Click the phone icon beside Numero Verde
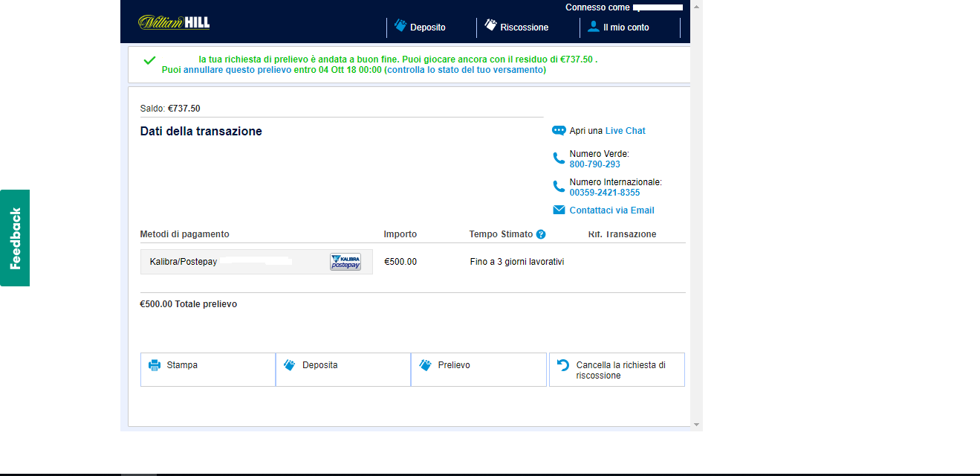980x476 pixels. 559,158
